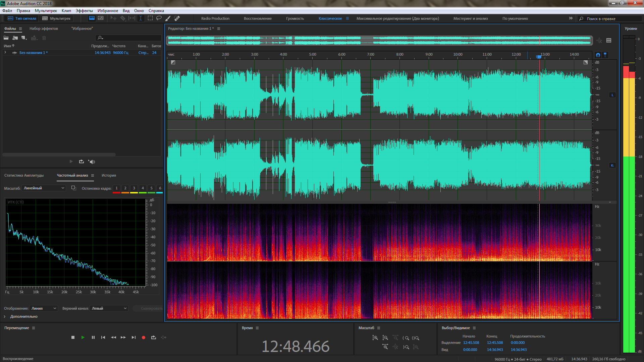Viewport: 644px width, 362px height.
Task: Click fade-in handle at waveform start
Action: click(173, 62)
